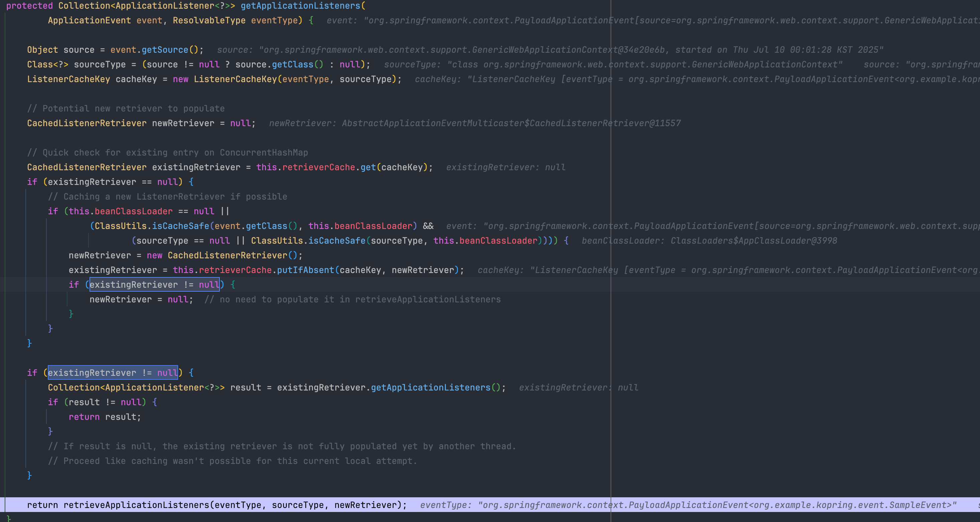Click the Quick check for existing entry comment
Image resolution: width=980 pixels, height=522 pixels.
pos(167,153)
